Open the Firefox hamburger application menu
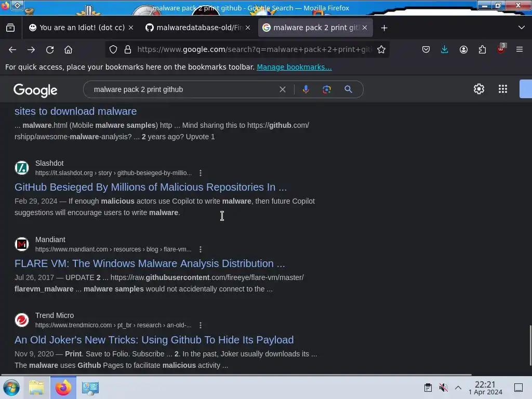The image size is (532, 399). [x=520, y=49]
